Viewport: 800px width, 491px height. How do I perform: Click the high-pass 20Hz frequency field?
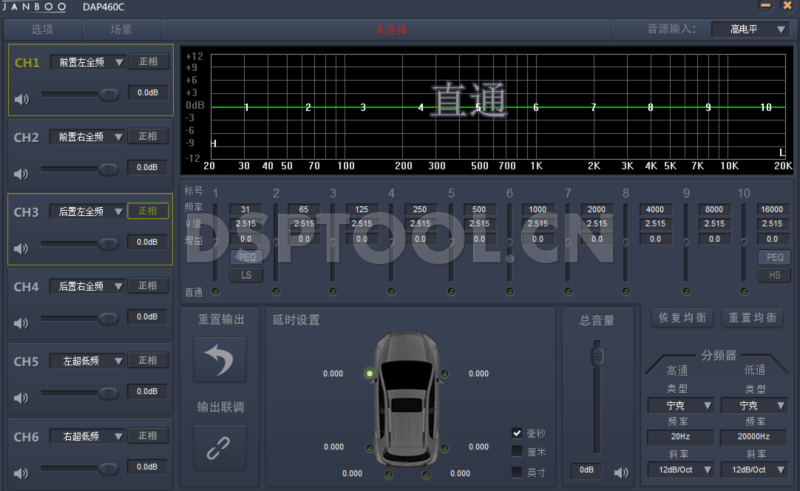(x=678, y=437)
